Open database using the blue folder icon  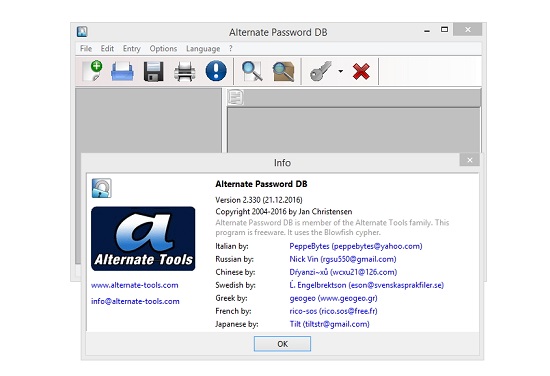pos(122,71)
